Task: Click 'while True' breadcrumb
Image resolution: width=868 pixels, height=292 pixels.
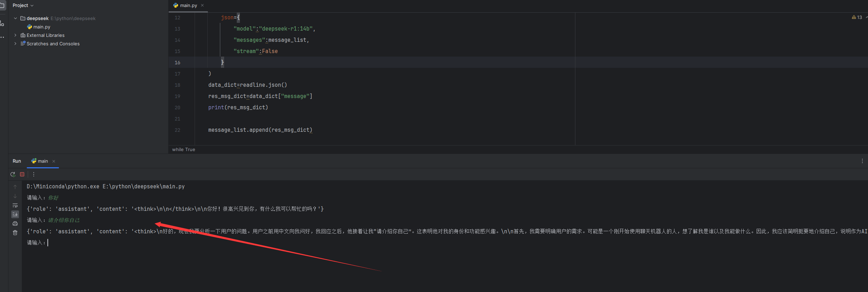Action: coord(183,149)
